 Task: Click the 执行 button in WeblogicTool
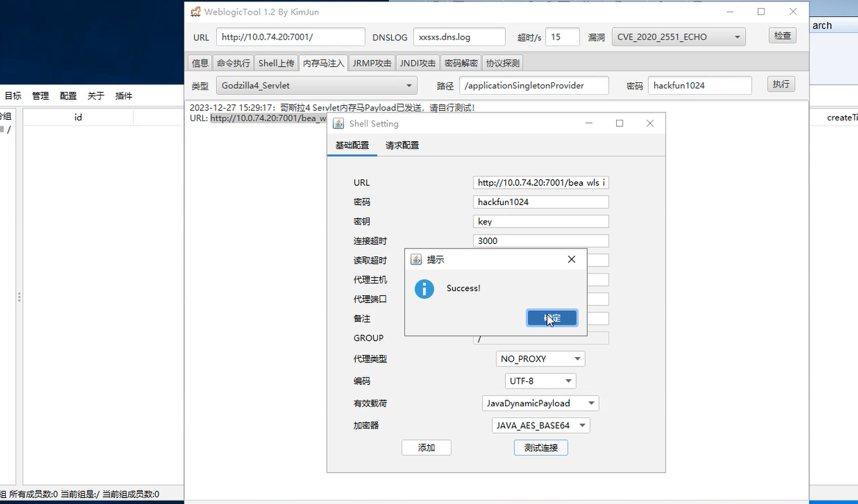781,84
